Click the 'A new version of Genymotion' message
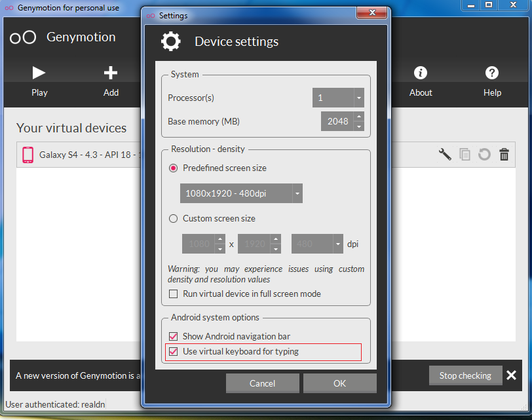This screenshot has width=532, height=420. coord(78,375)
